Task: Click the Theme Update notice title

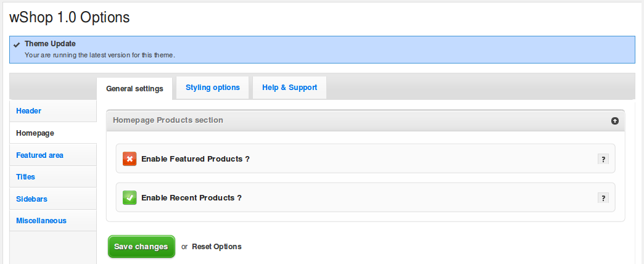Action: [x=50, y=44]
